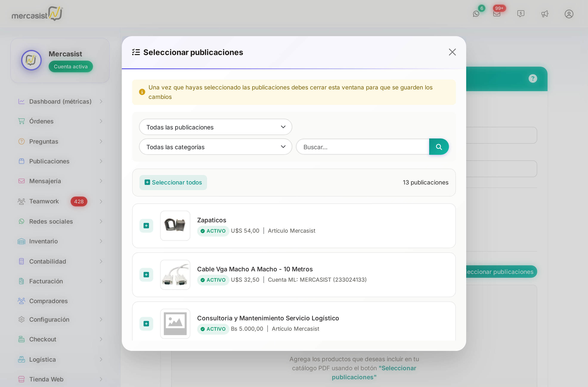The width and height of the screenshot is (588, 387).
Task: Expand the Redes sociales chevron
Action: [101, 221]
